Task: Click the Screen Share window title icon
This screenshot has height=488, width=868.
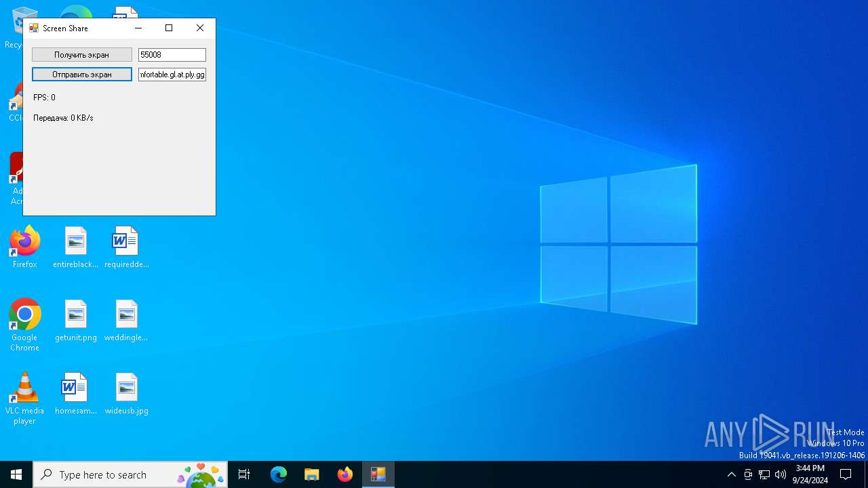Action: [33, 28]
